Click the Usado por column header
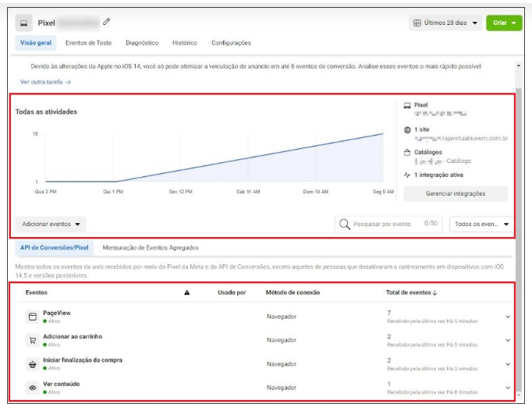The height and width of the screenshot is (414, 532). 232,292
